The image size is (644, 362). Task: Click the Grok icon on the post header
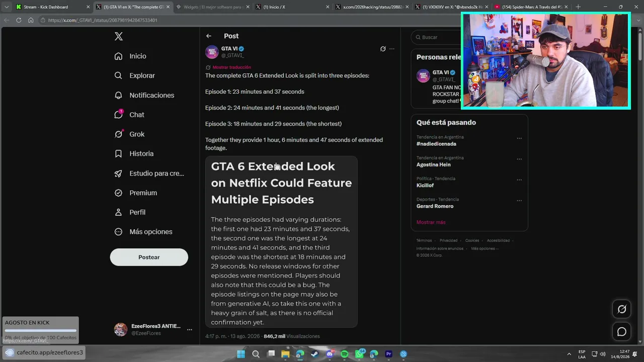(x=383, y=49)
